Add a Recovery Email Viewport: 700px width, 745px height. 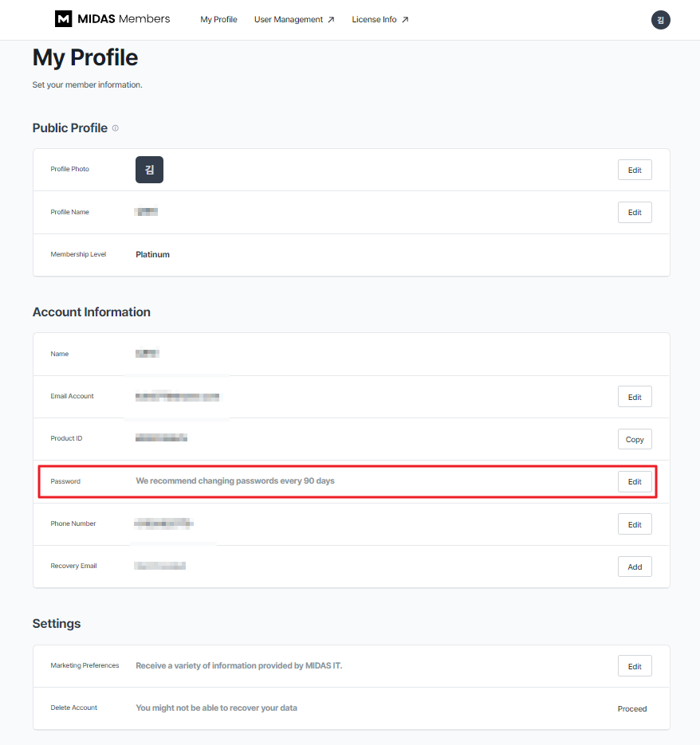(635, 567)
